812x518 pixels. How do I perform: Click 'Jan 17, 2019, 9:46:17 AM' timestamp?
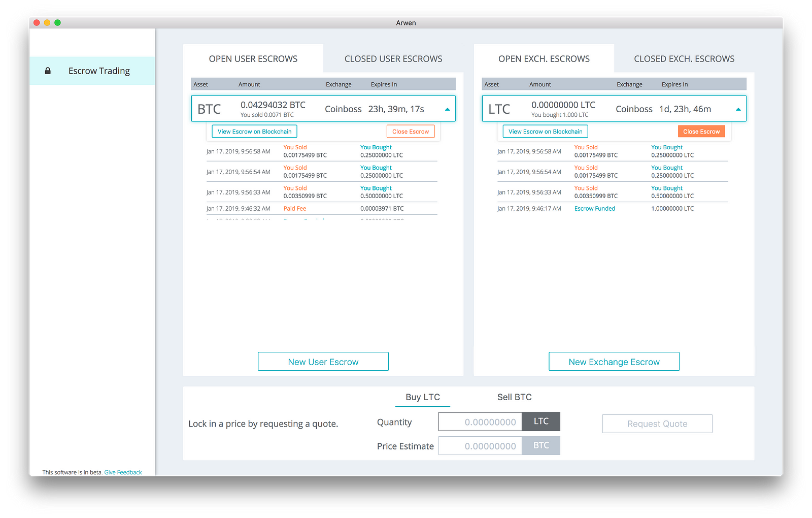click(x=529, y=209)
